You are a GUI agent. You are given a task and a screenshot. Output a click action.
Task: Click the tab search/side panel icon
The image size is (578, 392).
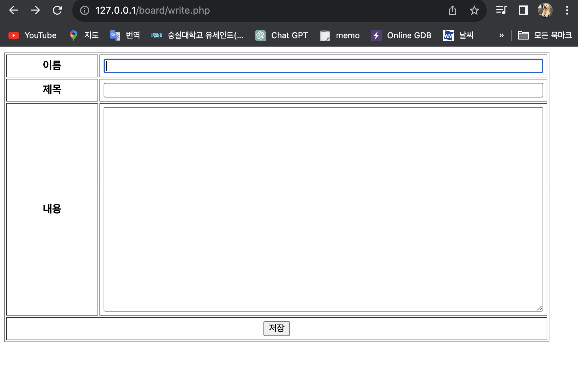(523, 10)
